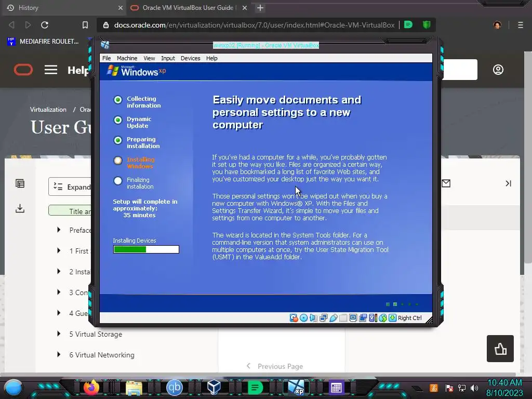The height and width of the screenshot is (399, 532).
Task: Expand the 2 Insta chapter arrow
Action: [59, 271]
